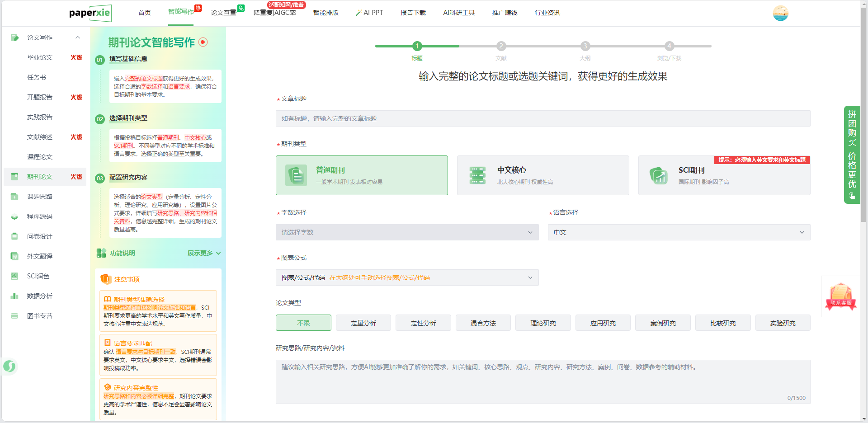
Task: Open the 联系客服 customer service widget
Action: [x=840, y=296]
